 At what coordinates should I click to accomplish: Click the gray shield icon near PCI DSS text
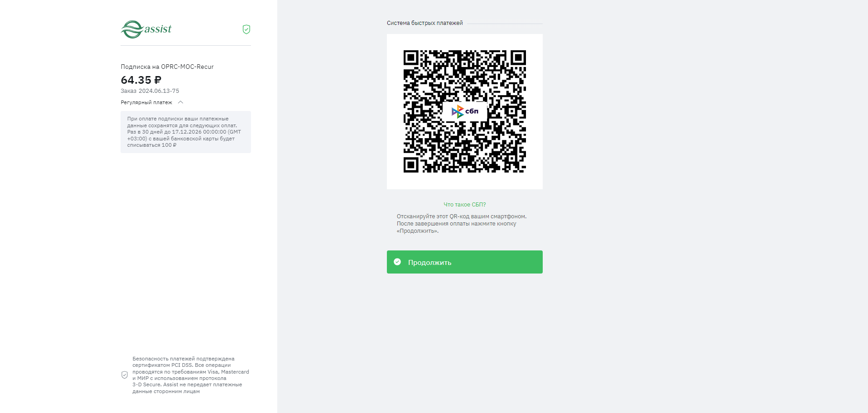(x=125, y=375)
